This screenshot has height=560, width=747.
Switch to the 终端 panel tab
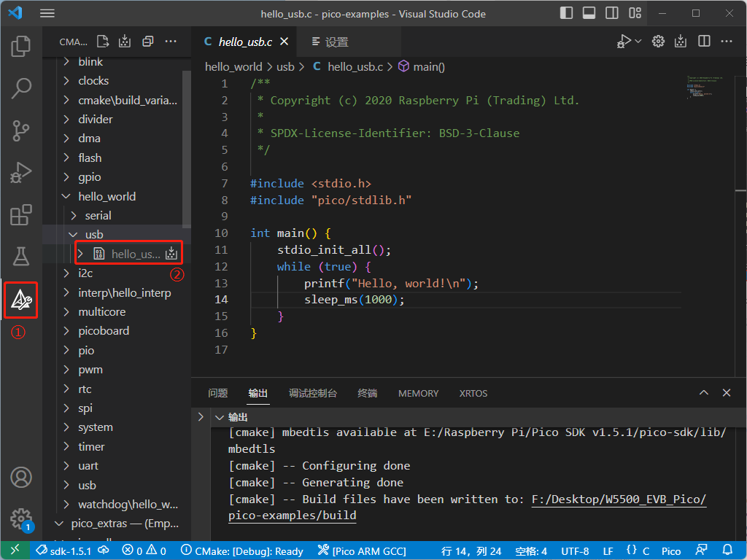(x=368, y=393)
